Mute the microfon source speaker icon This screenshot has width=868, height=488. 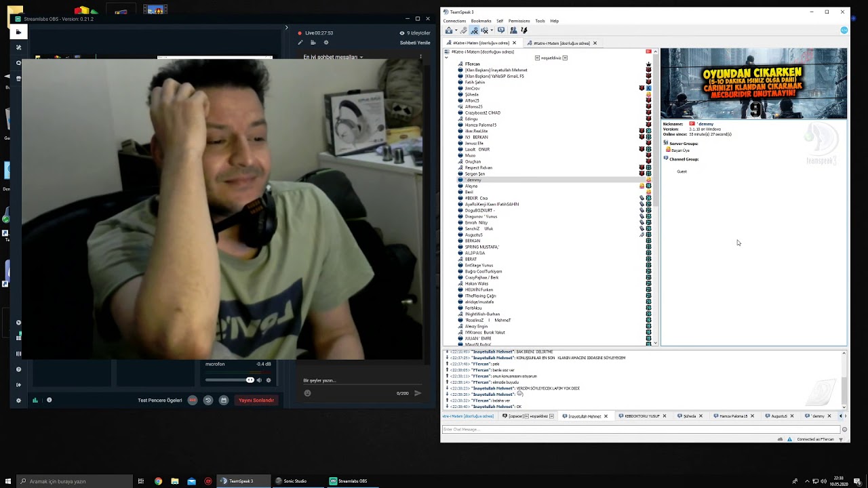(259, 380)
